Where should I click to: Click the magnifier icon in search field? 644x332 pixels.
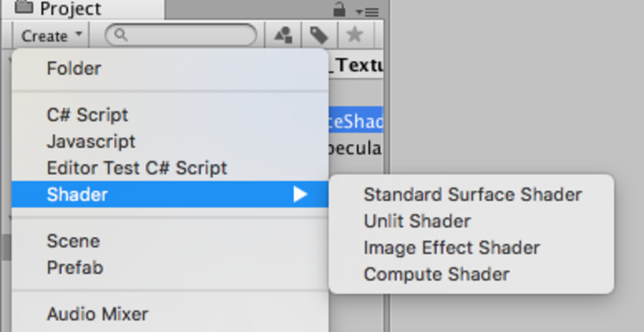click(120, 35)
